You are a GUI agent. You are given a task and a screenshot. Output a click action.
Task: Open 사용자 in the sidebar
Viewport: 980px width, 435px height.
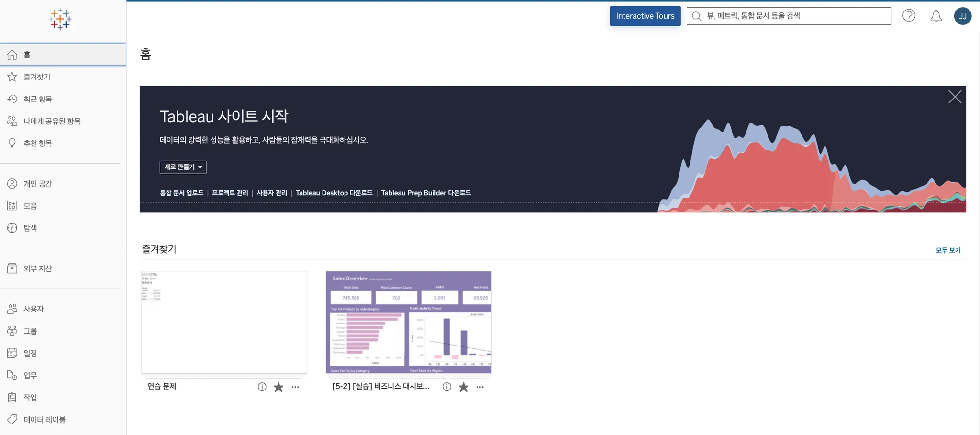[x=63, y=309]
